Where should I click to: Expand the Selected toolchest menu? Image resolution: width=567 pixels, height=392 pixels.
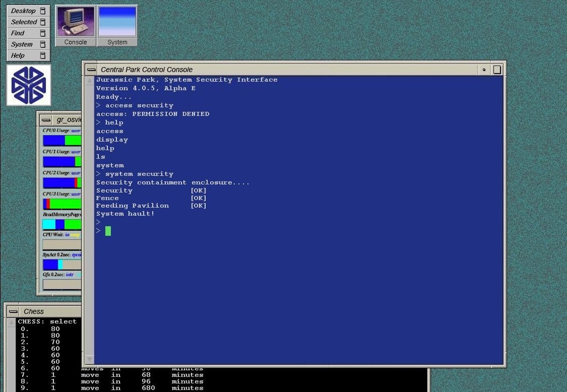point(24,22)
